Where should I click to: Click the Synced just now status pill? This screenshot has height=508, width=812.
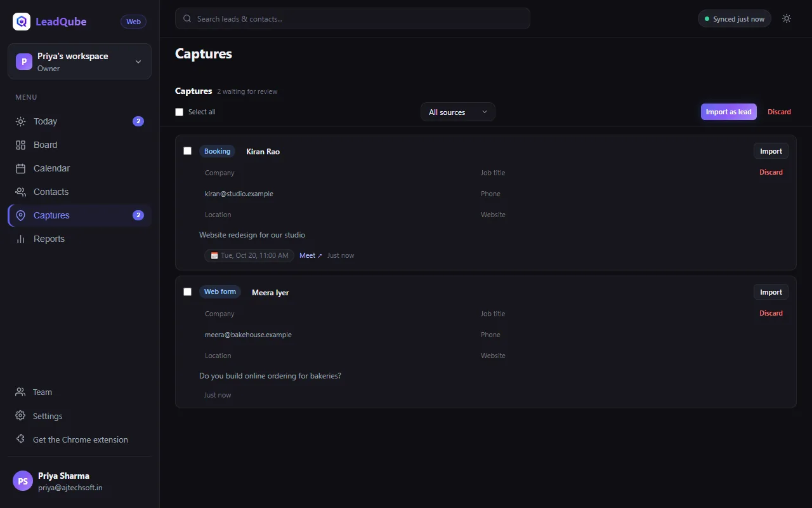pyautogui.click(x=735, y=18)
